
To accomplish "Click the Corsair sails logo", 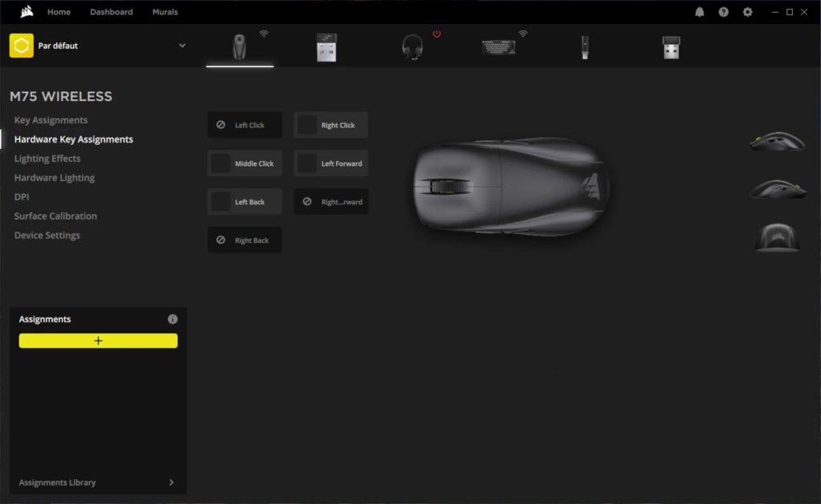I will 26,12.
